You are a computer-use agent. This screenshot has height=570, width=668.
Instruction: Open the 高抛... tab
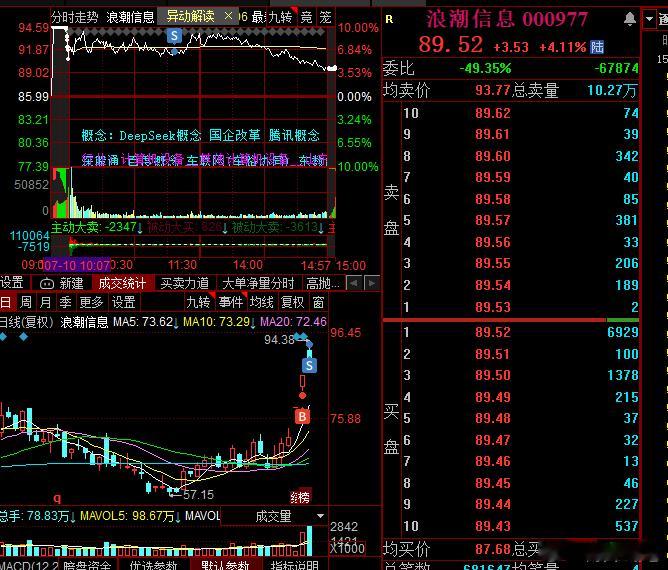(x=323, y=283)
